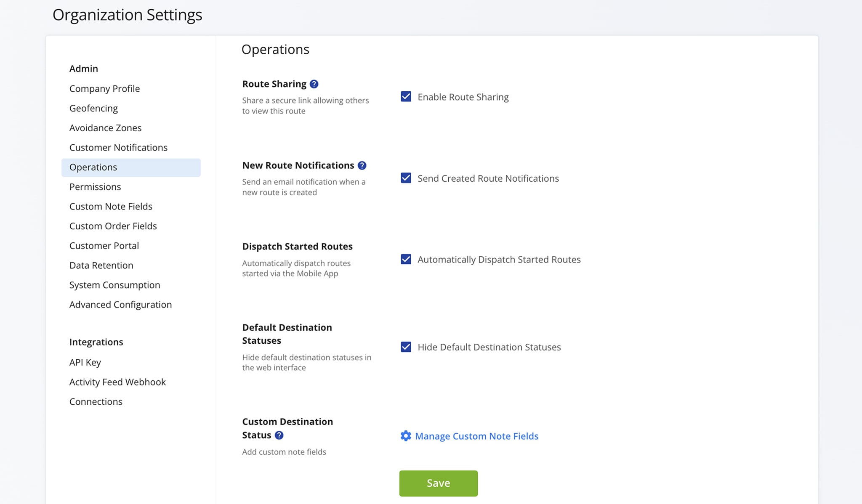Uncheck Hide Default Destination Statuses

tap(406, 347)
